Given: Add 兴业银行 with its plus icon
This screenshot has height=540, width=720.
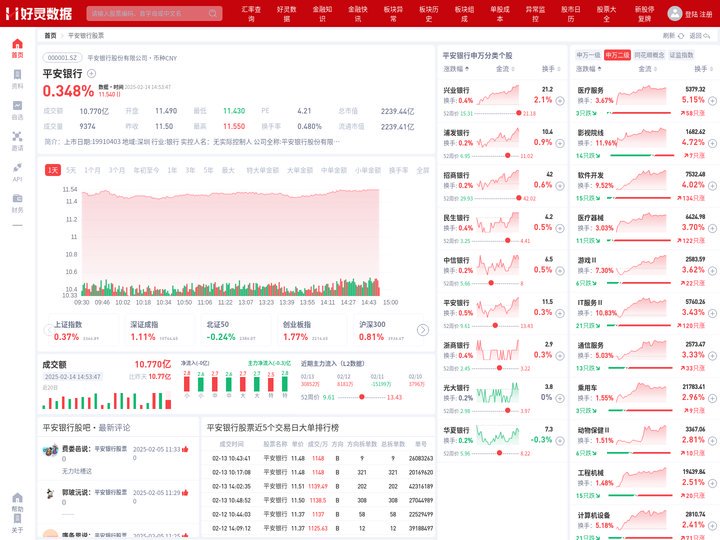Looking at the screenshot, I should 560,101.
